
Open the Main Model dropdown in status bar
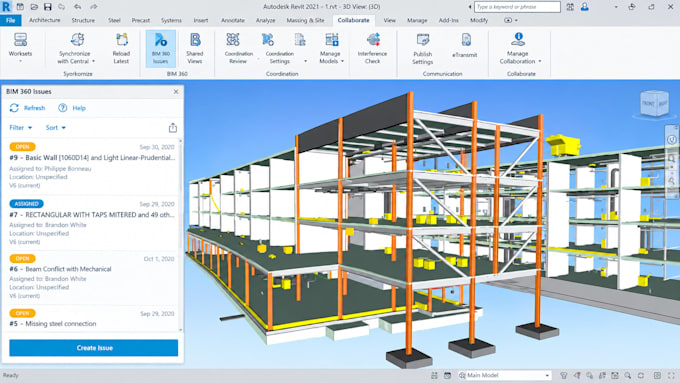click(505, 375)
